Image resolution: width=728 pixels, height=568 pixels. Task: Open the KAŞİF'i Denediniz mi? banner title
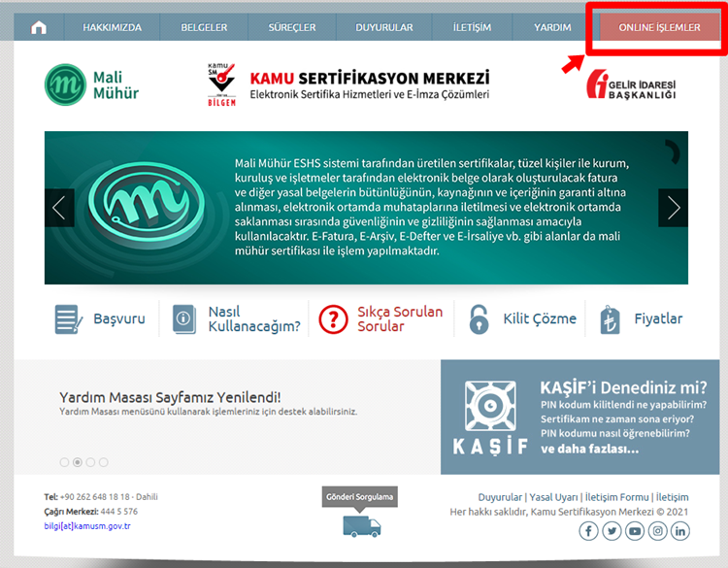(x=623, y=387)
